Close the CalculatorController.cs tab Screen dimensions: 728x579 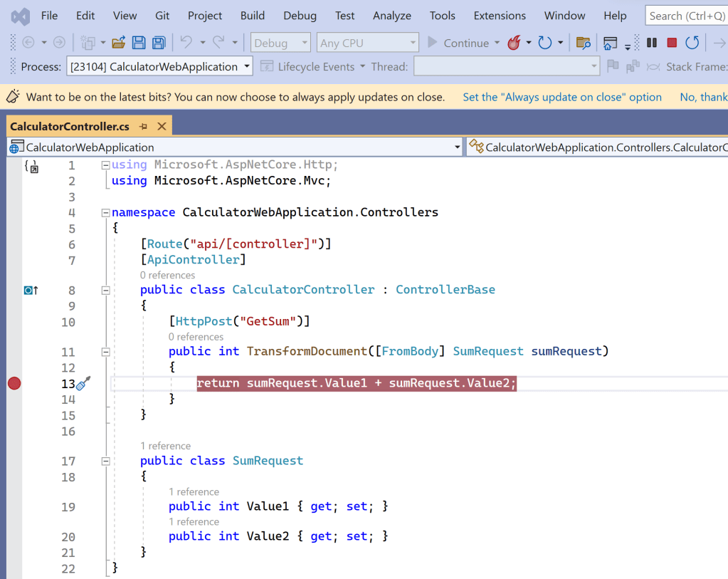(162, 127)
